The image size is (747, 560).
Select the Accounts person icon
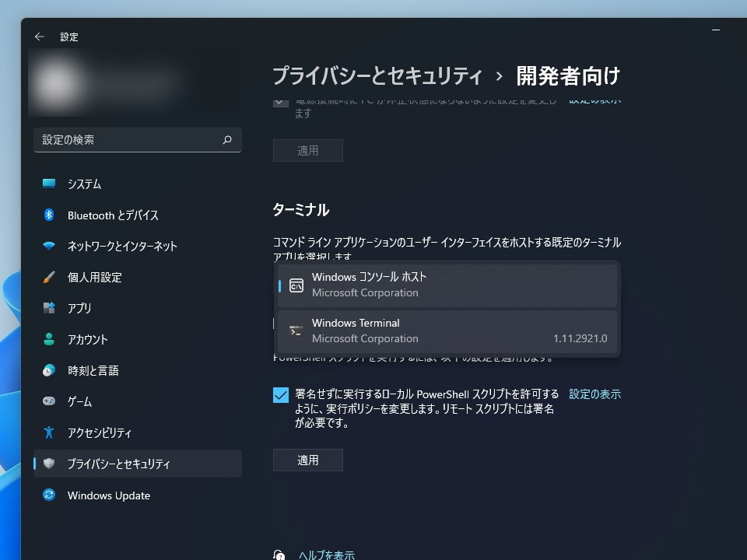pyautogui.click(x=48, y=339)
